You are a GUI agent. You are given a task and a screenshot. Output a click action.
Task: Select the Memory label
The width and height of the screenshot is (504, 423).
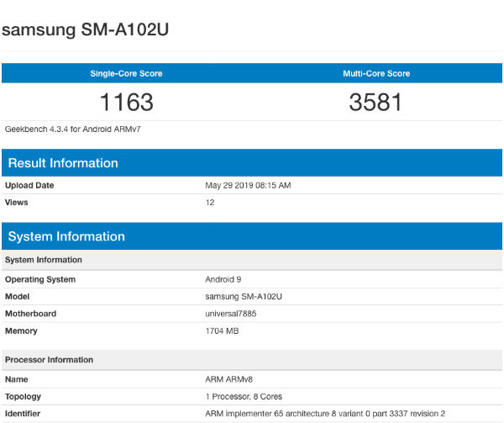point(21,331)
